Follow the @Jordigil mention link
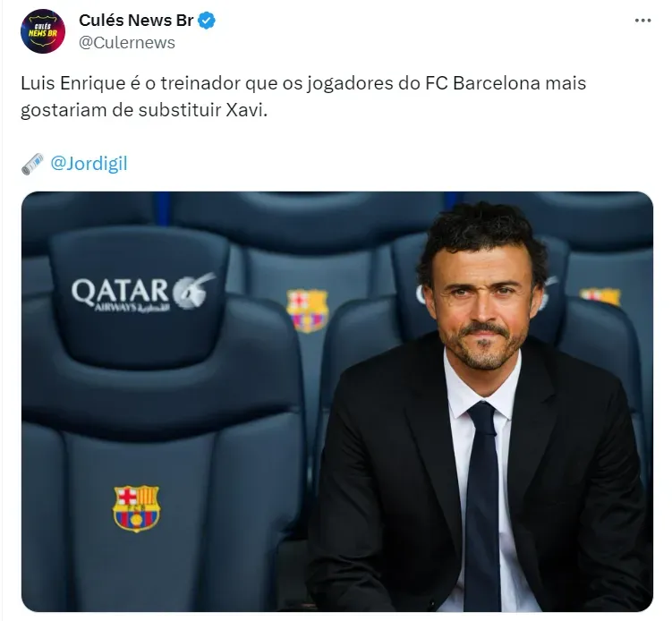672x621 pixels. [89, 164]
